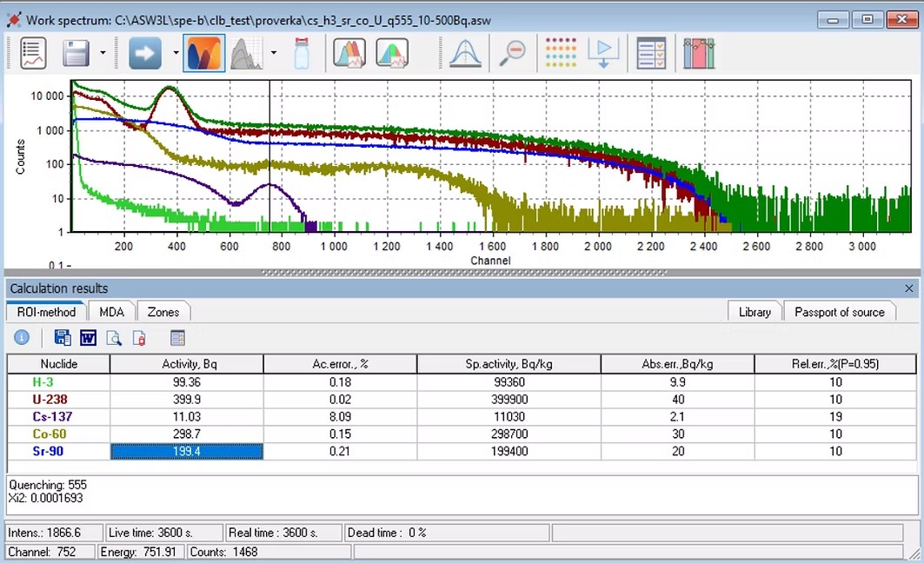Export results to Word document icon
924x563 pixels.
[88, 338]
